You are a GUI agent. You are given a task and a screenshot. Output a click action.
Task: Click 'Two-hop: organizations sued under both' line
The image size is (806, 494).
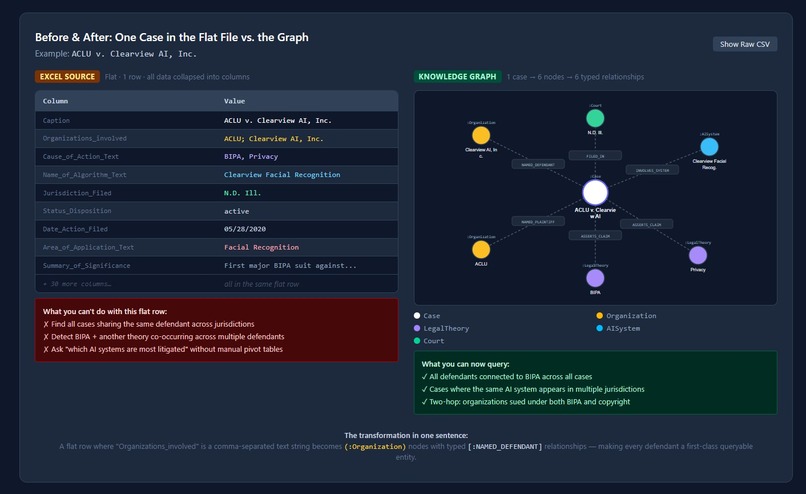(x=525, y=402)
